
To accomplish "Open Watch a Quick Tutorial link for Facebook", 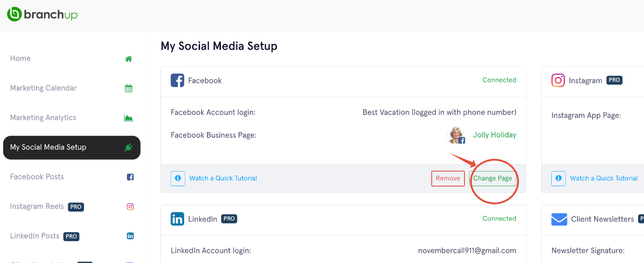I will (x=223, y=178).
